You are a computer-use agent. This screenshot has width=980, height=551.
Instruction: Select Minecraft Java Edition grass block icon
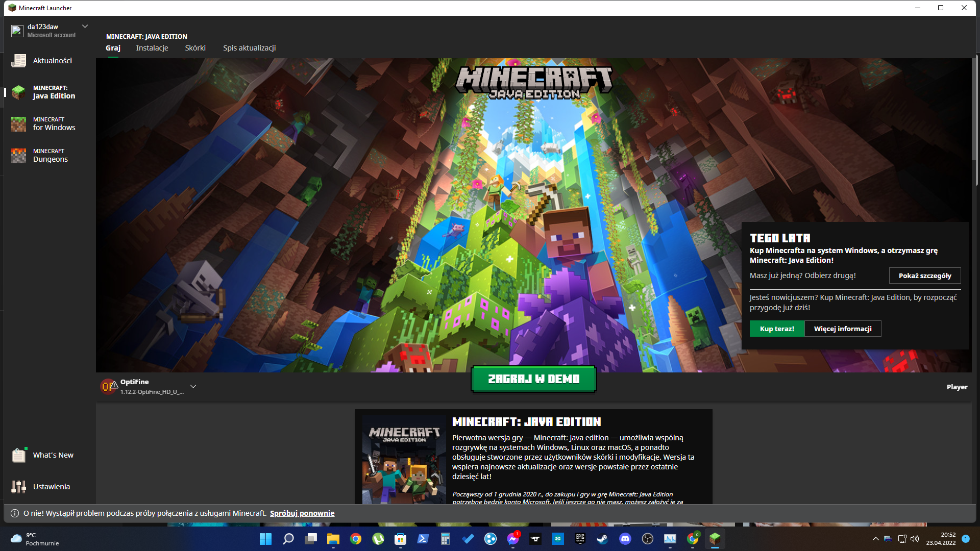click(19, 92)
